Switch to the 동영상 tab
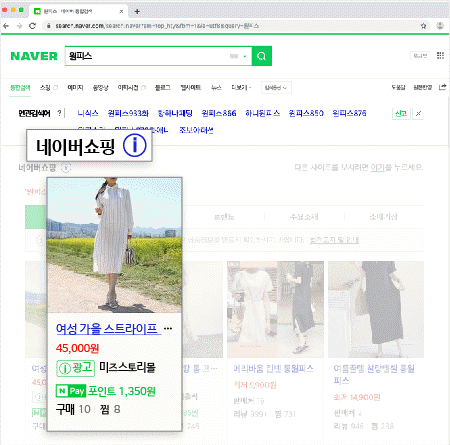Screen dimensions: 450x445 100,88
